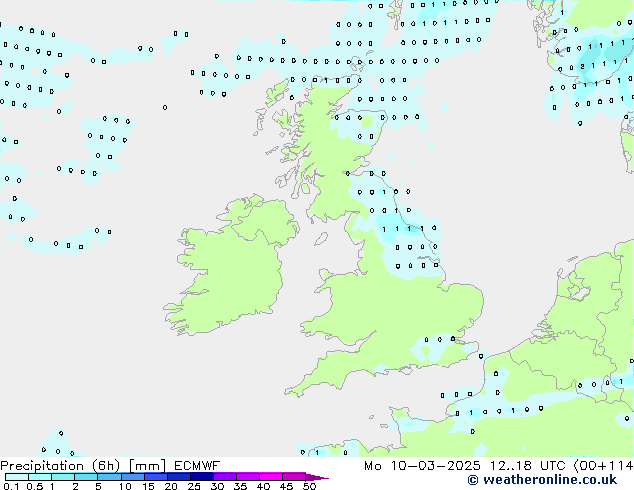
Task: Click the "Precipitation" title word
Action: coord(42,466)
